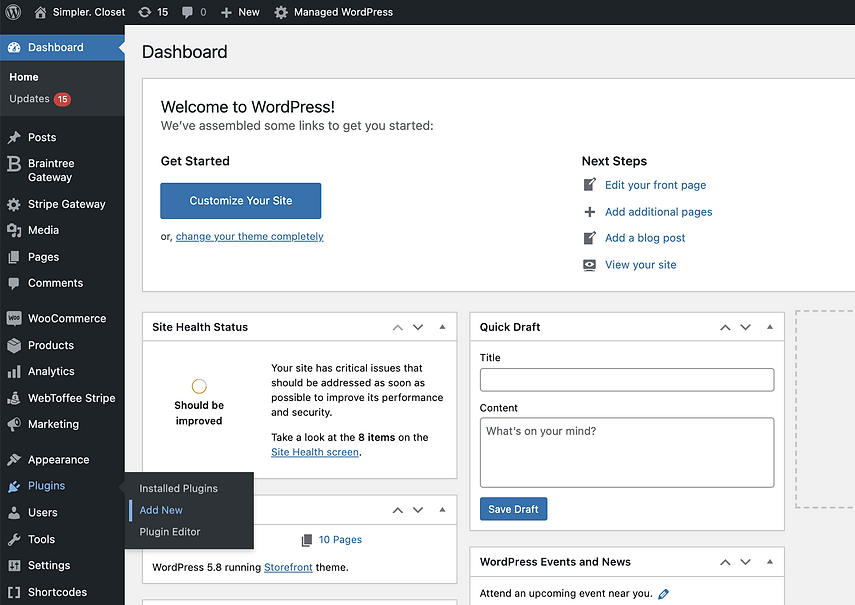Viewport: 855px width, 605px height.
Task: Click the Braintree Gateway B icon
Action: pos(14,164)
